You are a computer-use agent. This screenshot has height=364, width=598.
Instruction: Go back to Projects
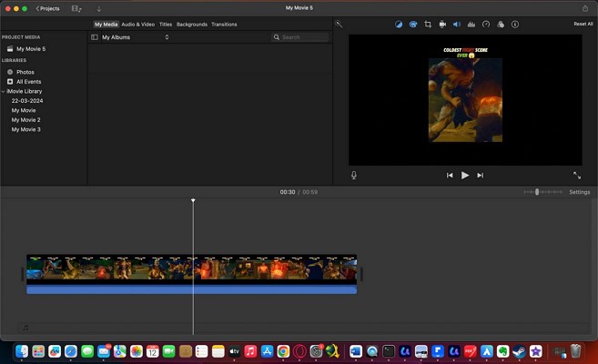[x=47, y=8]
